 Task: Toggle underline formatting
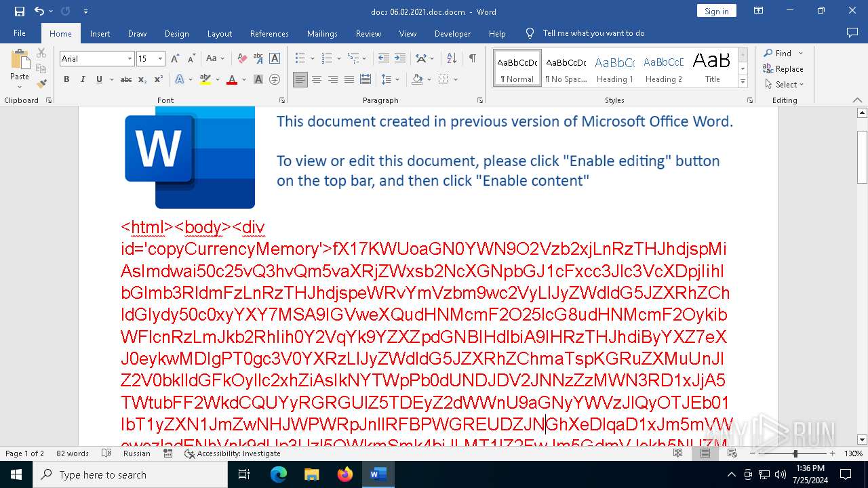(x=99, y=79)
